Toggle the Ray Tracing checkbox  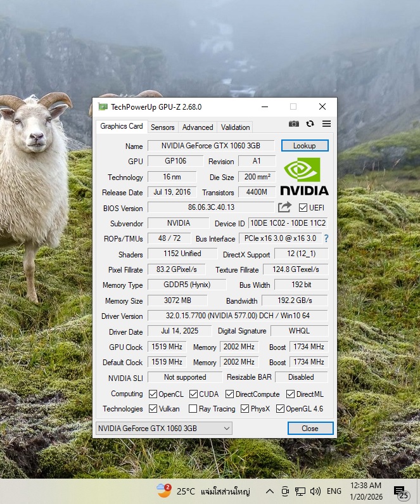click(x=193, y=409)
